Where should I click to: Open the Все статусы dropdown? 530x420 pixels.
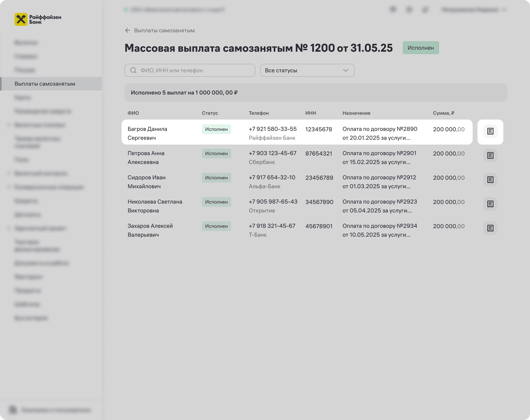coord(307,70)
